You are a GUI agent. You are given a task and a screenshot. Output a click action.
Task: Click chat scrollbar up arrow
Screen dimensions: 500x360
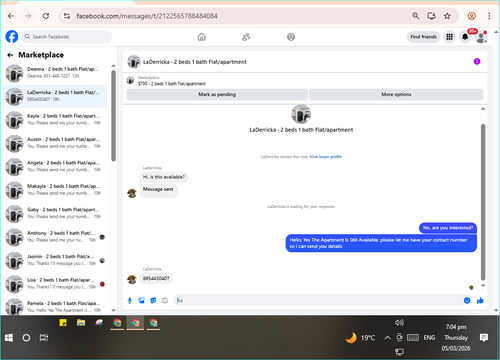click(483, 109)
